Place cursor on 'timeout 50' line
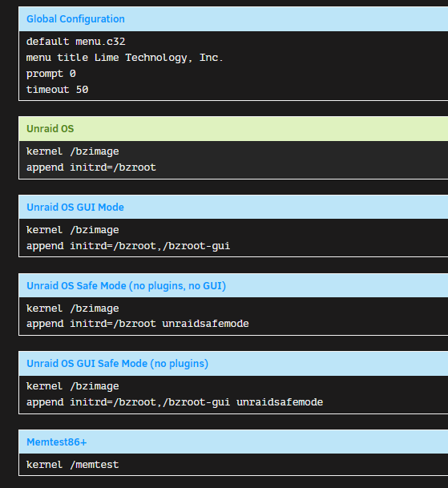 [57, 90]
